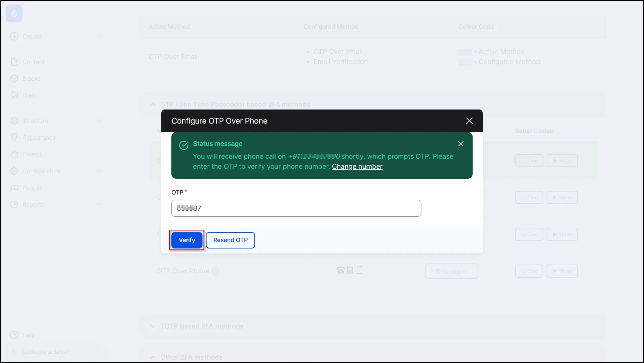
Task: Click the Change number link
Action: 357,166
